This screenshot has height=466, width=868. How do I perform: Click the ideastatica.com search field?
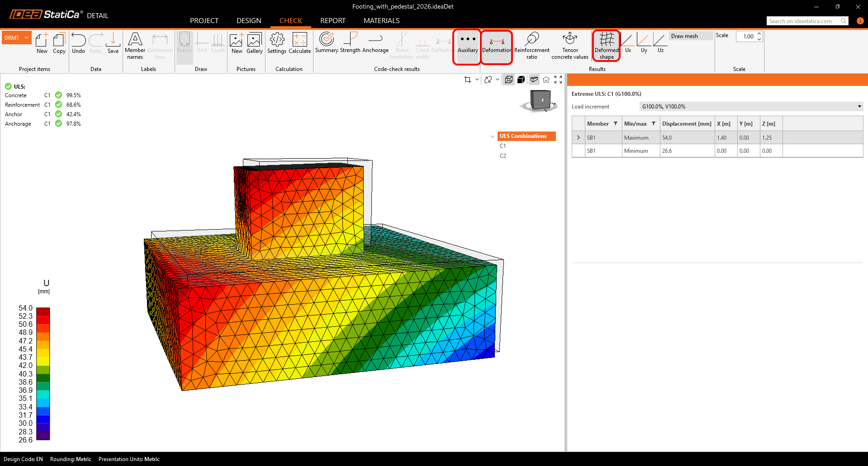803,21
